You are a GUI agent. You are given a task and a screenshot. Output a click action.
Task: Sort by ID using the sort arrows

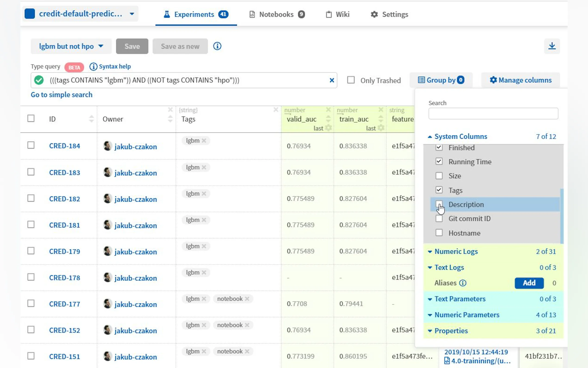(x=91, y=119)
